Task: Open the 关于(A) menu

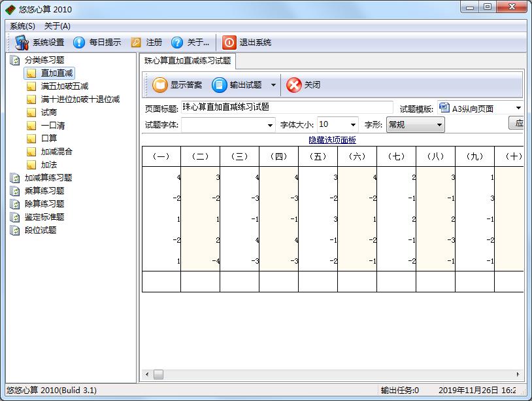Action: click(x=58, y=26)
